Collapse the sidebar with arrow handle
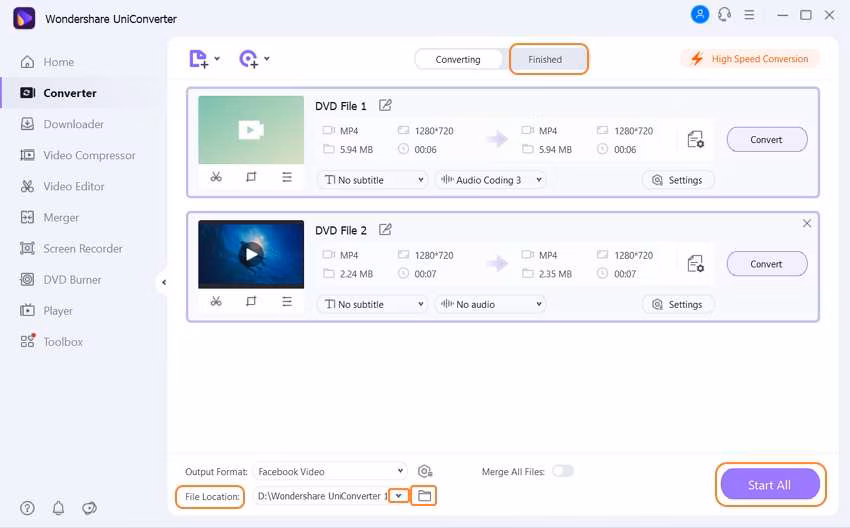This screenshot has height=528, width=850. [x=164, y=282]
